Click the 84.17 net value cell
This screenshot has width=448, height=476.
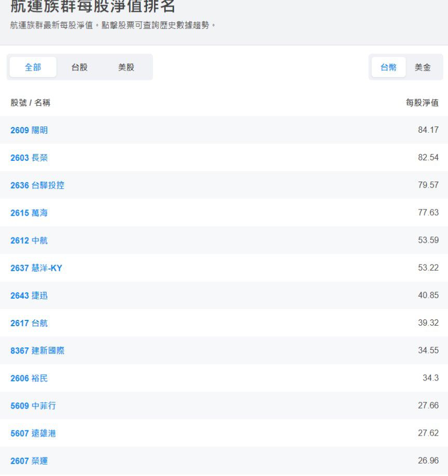pyautogui.click(x=428, y=130)
